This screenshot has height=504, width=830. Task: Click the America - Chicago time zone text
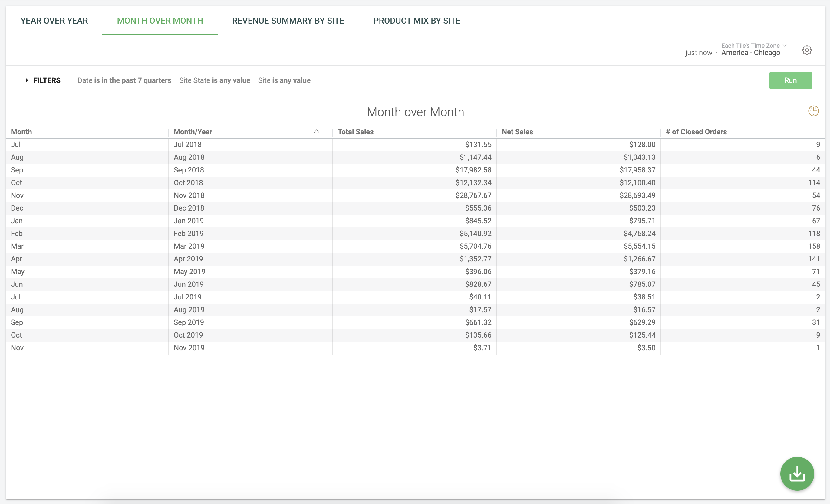tap(750, 53)
